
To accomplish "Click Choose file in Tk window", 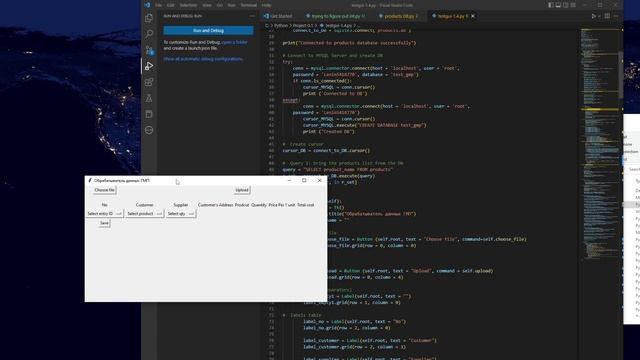I will tap(104, 190).
